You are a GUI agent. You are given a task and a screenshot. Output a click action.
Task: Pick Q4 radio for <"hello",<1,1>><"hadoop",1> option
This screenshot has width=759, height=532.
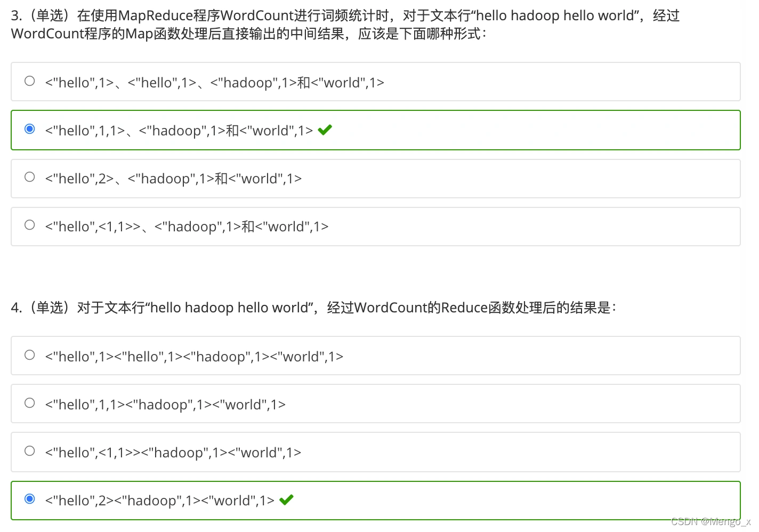(x=30, y=451)
